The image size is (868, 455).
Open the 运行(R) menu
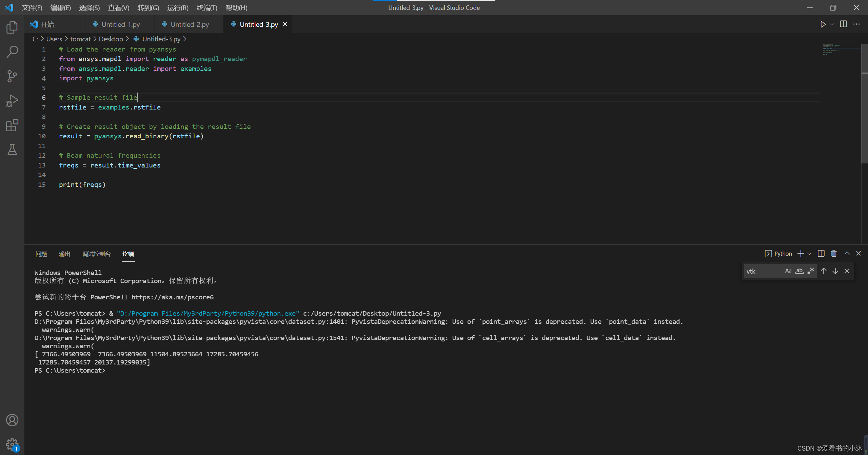[177, 7]
